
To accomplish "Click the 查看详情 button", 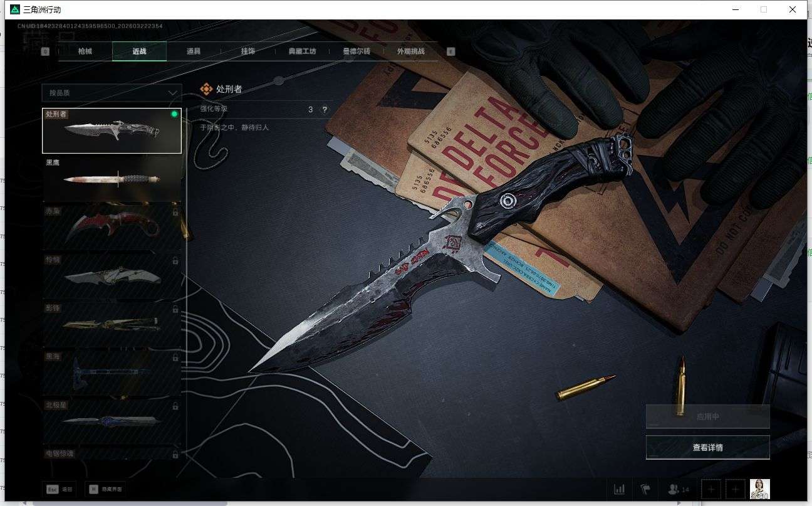I will click(x=707, y=448).
